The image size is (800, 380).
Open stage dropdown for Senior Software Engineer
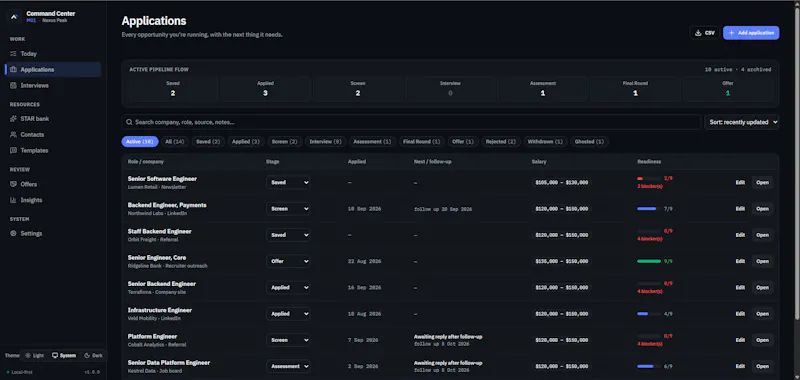point(288,183)
